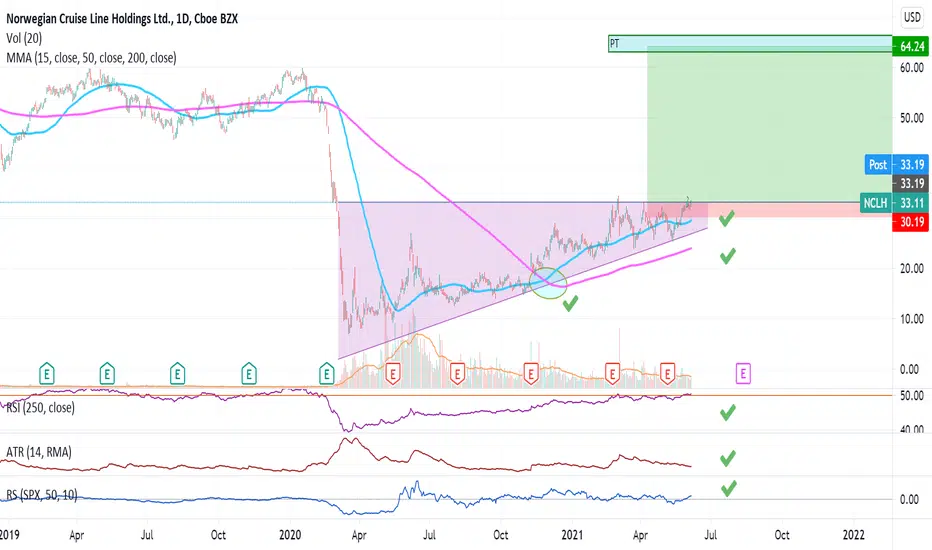Click the 2022 label on the time axis
The height and width of the screenshot is (550, 932).
854,535
